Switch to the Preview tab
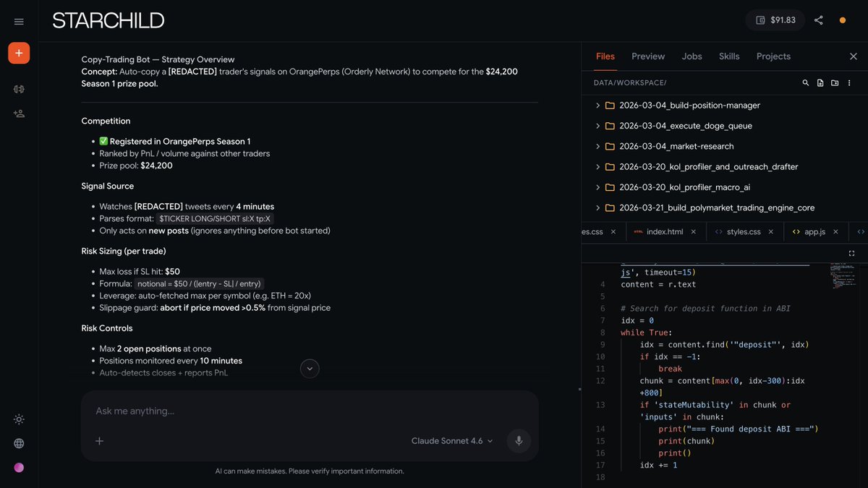Viewport: 868px width, 488px height. 648,56
